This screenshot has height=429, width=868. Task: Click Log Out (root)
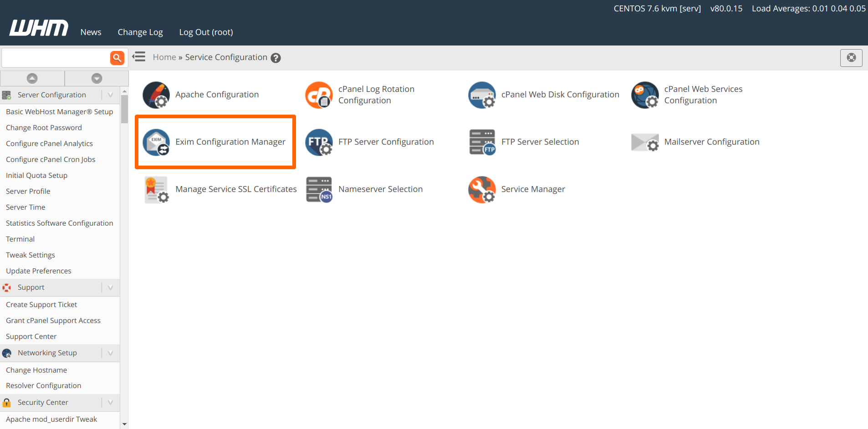click(x=206, y=32)
